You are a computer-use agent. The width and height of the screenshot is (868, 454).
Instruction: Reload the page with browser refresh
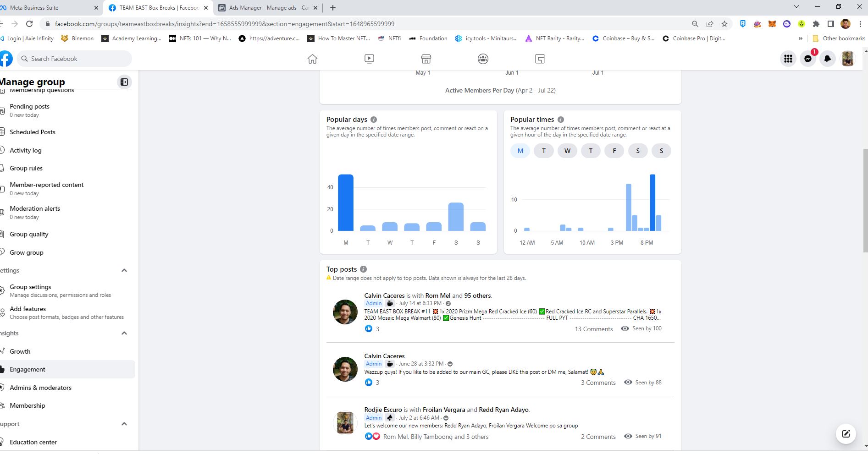tap(29, 24)
